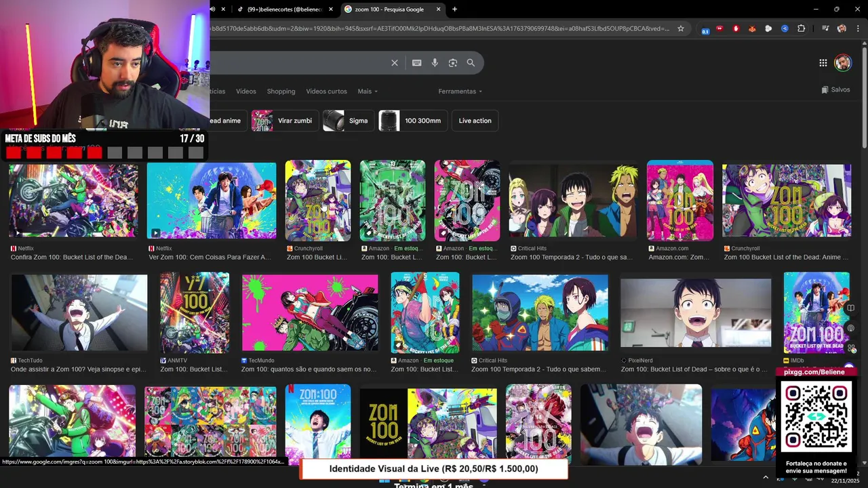
Task: Close the TikTok belienecortes tab
Action: tap(331, 9)
